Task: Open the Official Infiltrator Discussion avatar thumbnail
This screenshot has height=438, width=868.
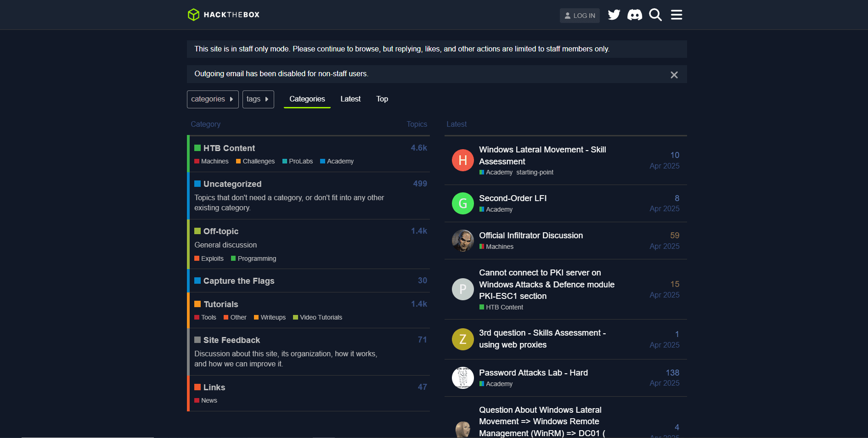Action: pyautogui.click(x=462, y=241)
